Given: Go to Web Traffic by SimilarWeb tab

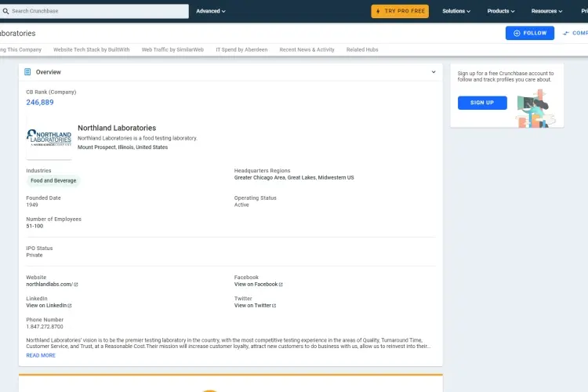Looking at the screenshot, I should (172, 49).
